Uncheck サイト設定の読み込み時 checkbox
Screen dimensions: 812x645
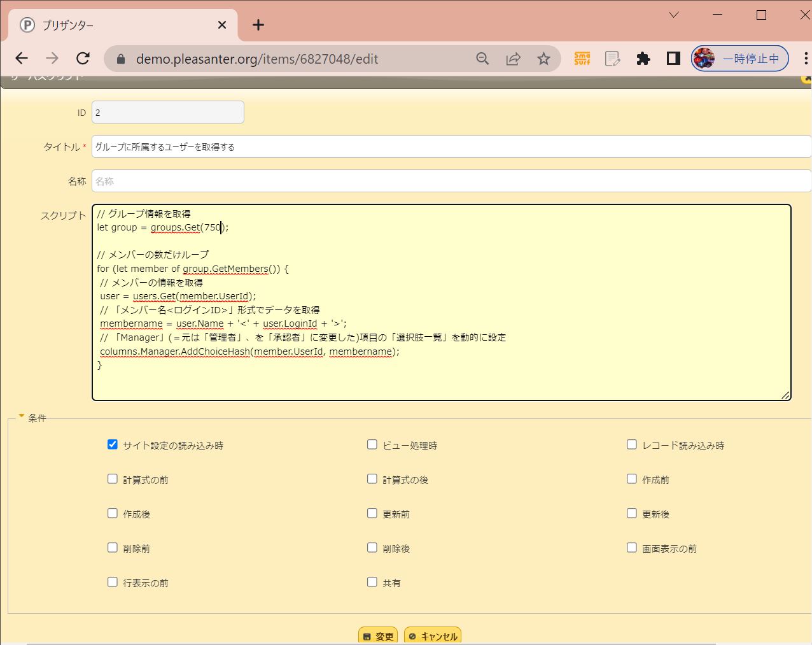pyautogui.click(x=113, y=444)
